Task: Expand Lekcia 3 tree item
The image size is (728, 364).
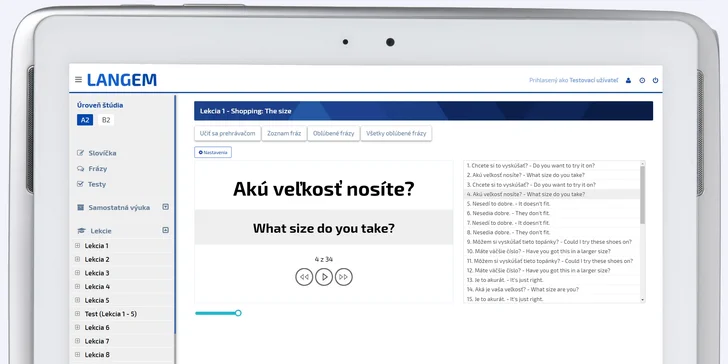Action: click(78, 273)
